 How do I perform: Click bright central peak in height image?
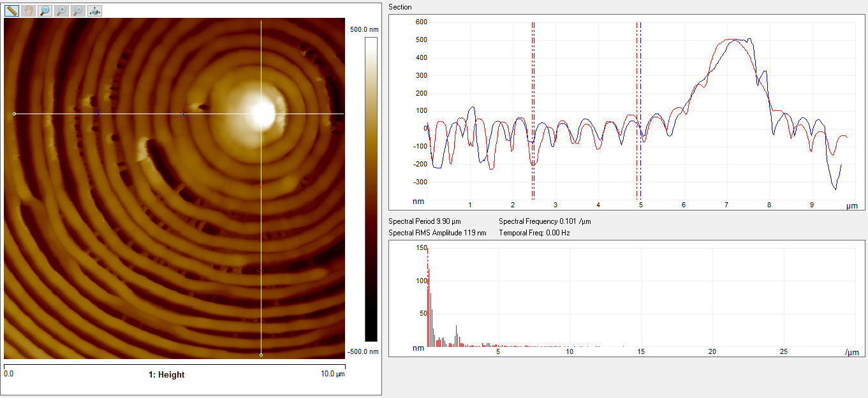tap(262, 114)
